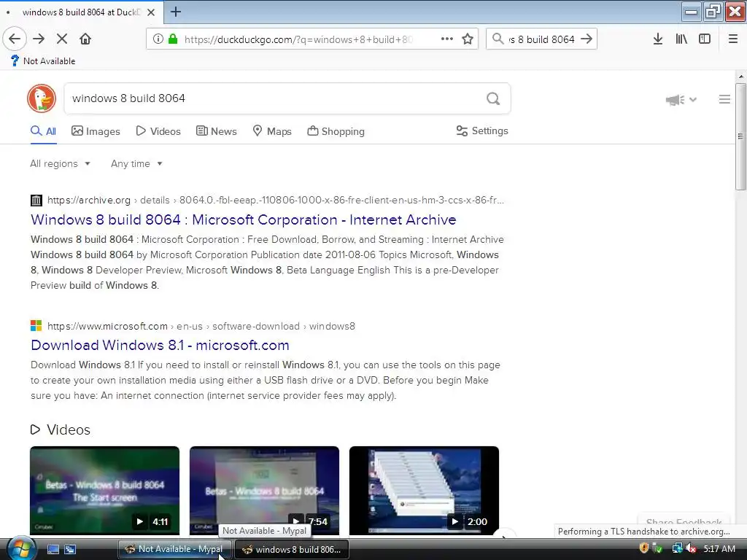Click the muted volume tray icon
Screen dimensions: 747x560
click(690, 548)
